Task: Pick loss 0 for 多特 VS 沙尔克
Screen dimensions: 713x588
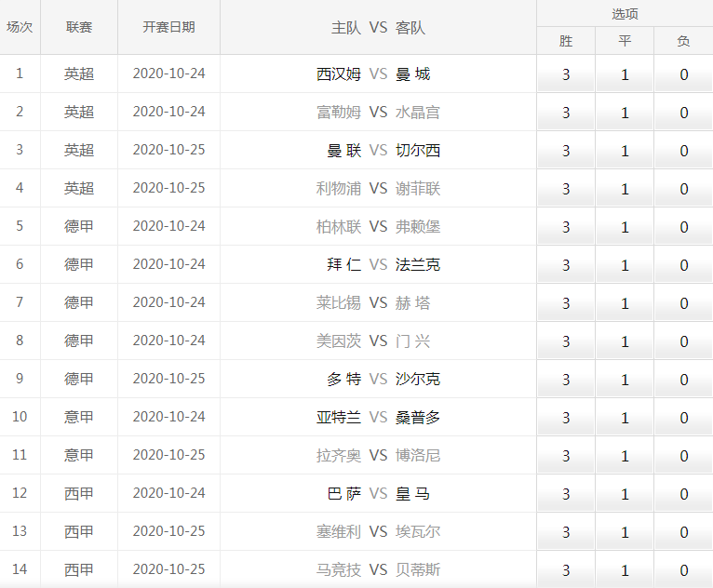Action: (x=683, y=380)
